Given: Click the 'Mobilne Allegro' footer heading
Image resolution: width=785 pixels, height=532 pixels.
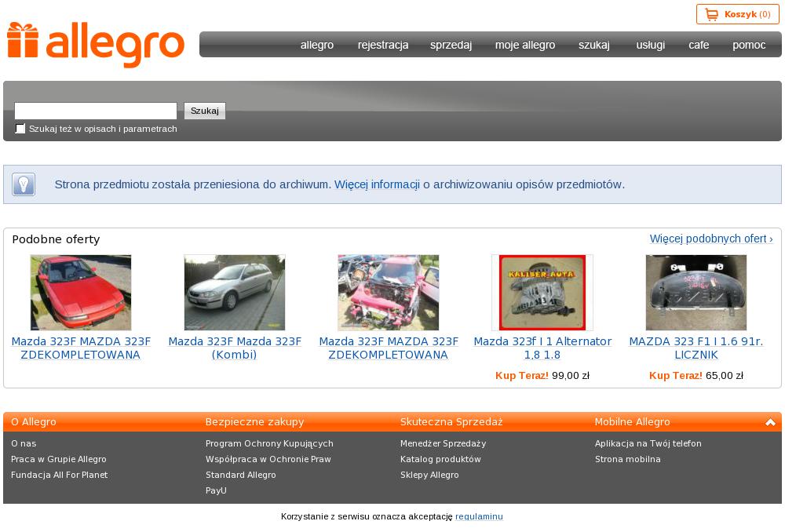Looking at the screenshot, I should 632,422.
